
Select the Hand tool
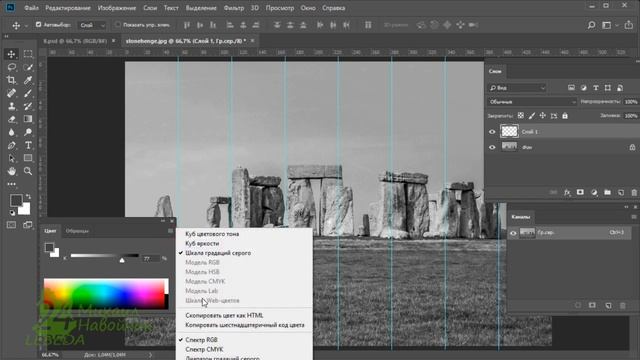click(x=11, y=171)
